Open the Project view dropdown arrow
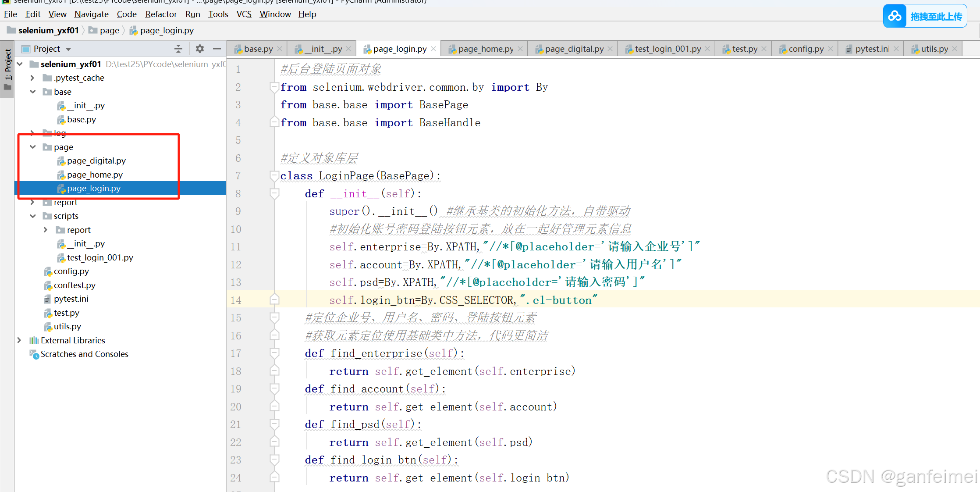The width and height of the screenshot is (980, 492). click(x=68, y=49)
